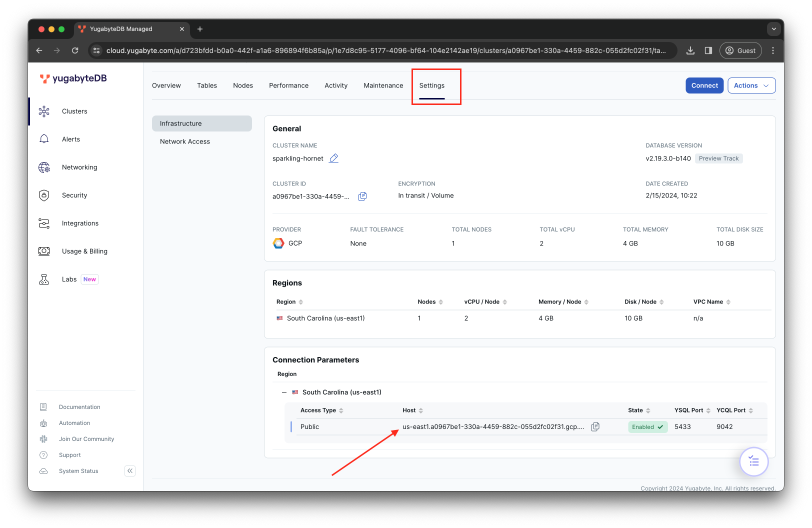The image size is (812, 528).
Task: Select the Networking sidebar icon
Action: pos(44,167)
